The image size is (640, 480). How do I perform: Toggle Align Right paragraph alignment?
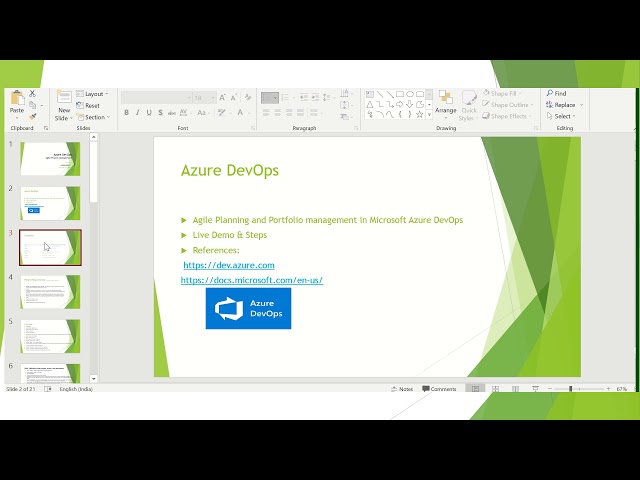click(289, 113)
